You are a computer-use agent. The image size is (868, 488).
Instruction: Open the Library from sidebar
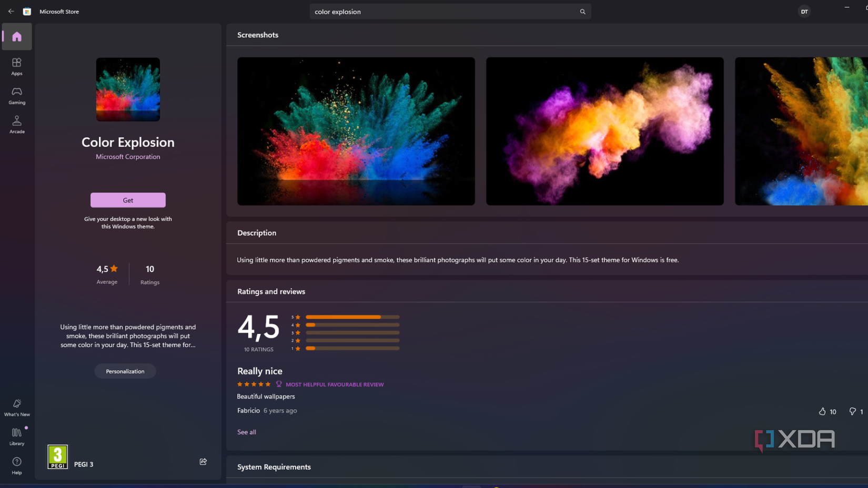point(16,435)
